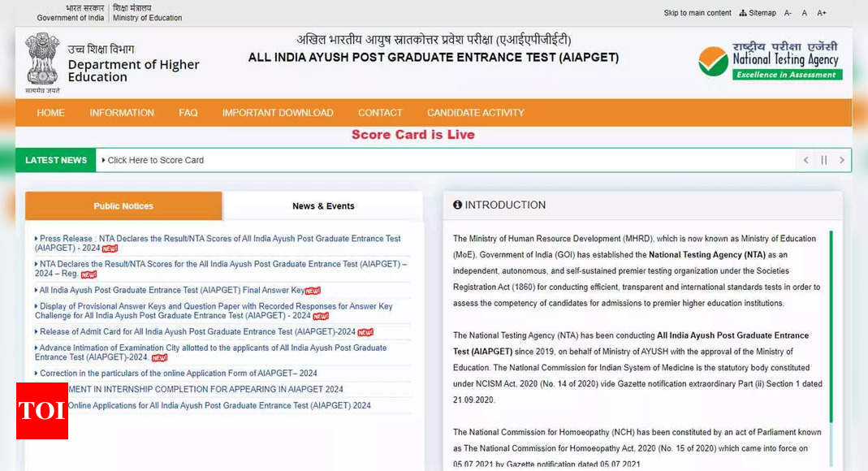Click 'Score Card is Live' heading
The width and height of the screenshot is (868, 471).
pyautogui.click(x=413, y=135)
